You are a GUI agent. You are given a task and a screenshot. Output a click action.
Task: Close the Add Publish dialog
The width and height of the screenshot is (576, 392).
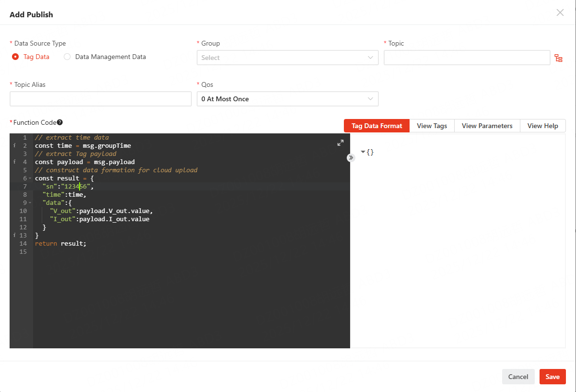click(x=560, y=13)
